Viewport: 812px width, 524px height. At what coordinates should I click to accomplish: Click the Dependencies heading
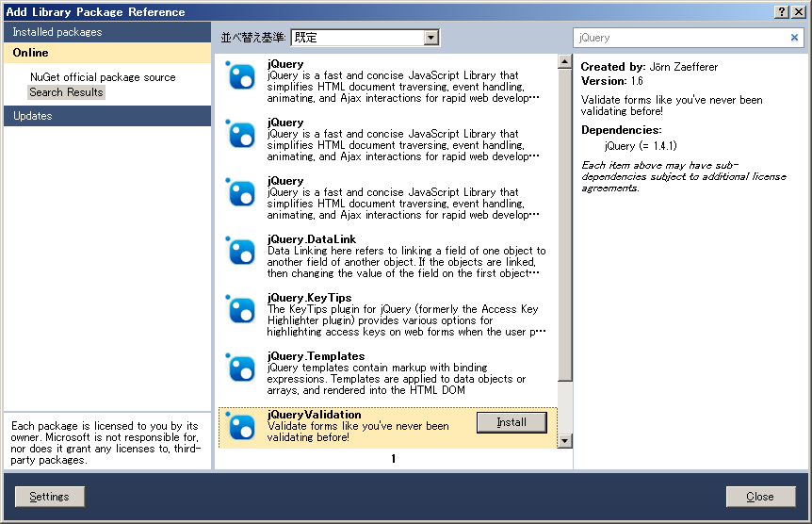(x=622, y=130)
